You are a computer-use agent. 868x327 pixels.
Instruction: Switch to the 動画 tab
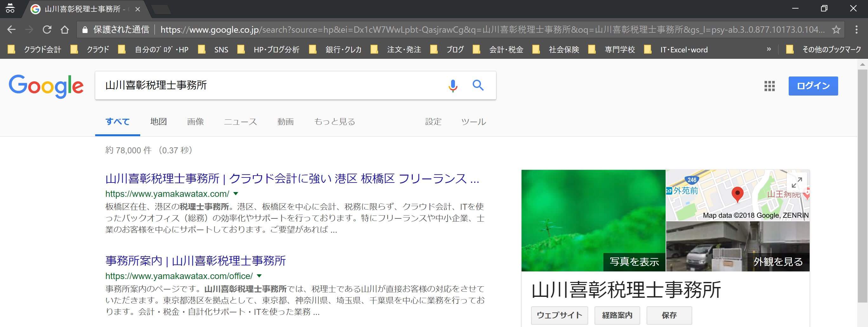pos(286,121)
